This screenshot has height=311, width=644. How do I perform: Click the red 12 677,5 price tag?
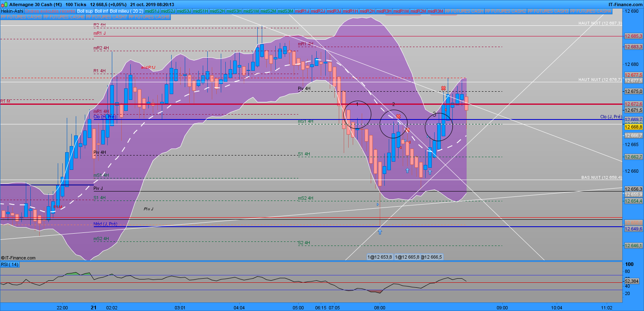click(x=633, y=75)
